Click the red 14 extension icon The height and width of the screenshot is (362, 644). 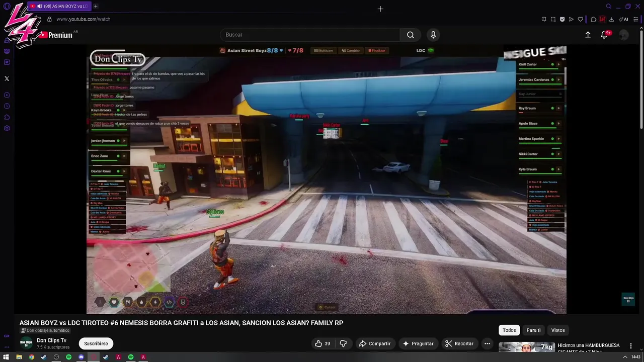click(x=602, y=19)
